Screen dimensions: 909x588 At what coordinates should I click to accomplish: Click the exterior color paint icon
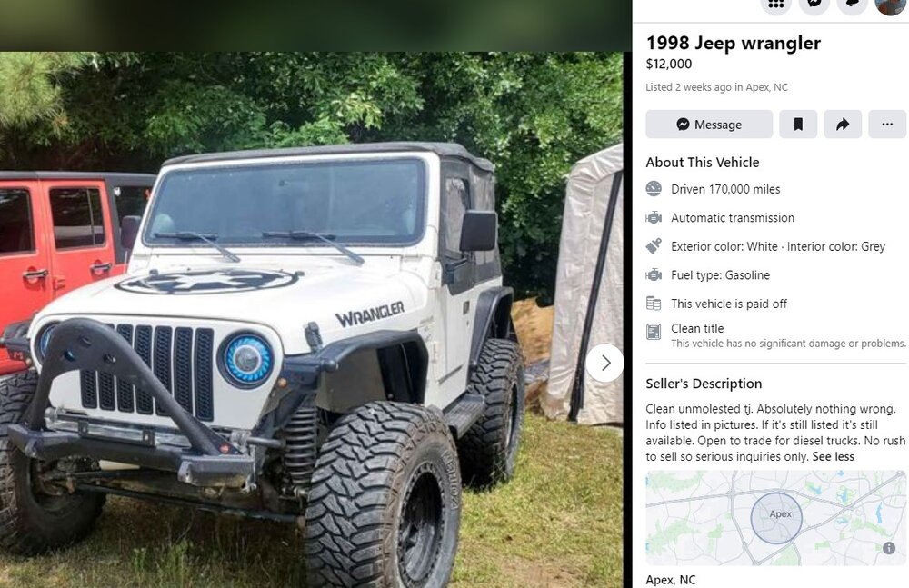click(x=654, y=246)
